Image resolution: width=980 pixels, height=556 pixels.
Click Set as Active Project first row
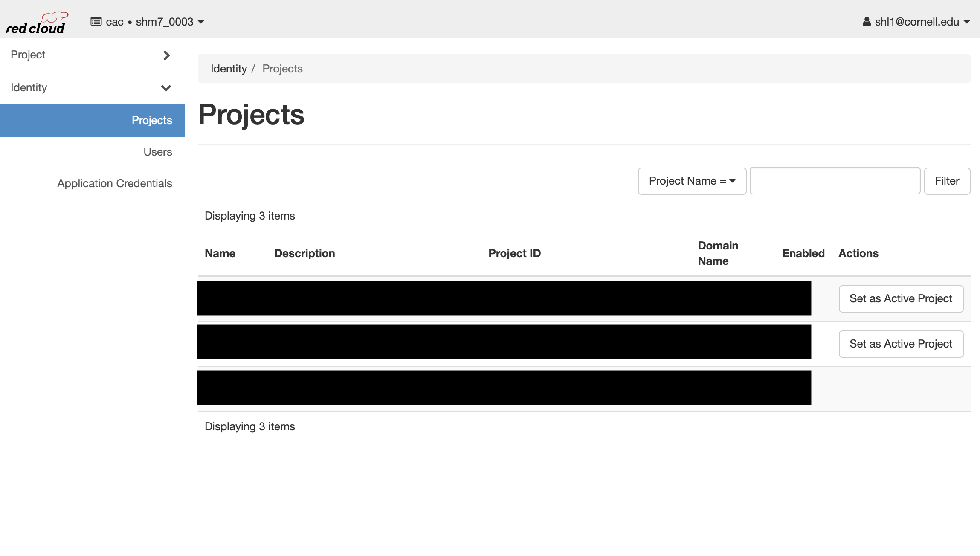click(901, 298)
